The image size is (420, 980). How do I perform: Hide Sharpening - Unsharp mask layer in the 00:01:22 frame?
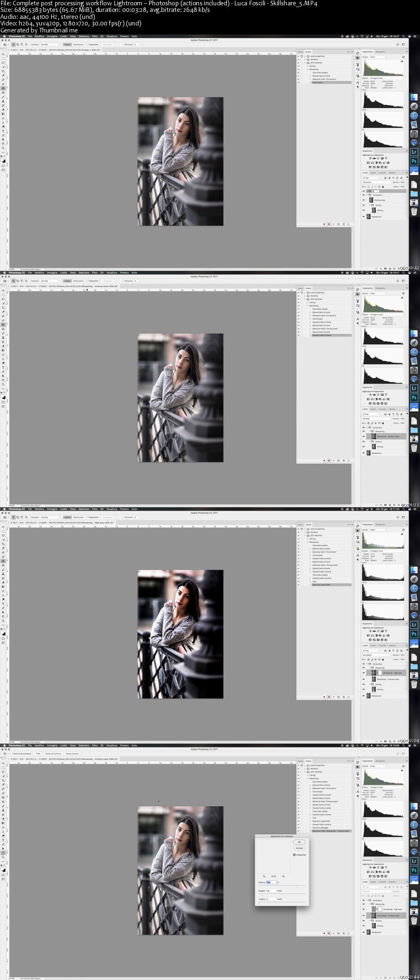363,436
